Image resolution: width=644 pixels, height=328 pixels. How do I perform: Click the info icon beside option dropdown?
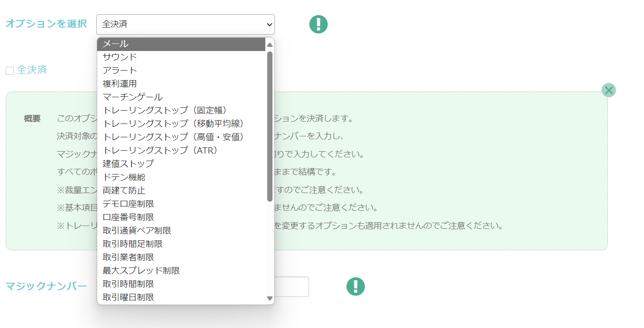(318, 24)
